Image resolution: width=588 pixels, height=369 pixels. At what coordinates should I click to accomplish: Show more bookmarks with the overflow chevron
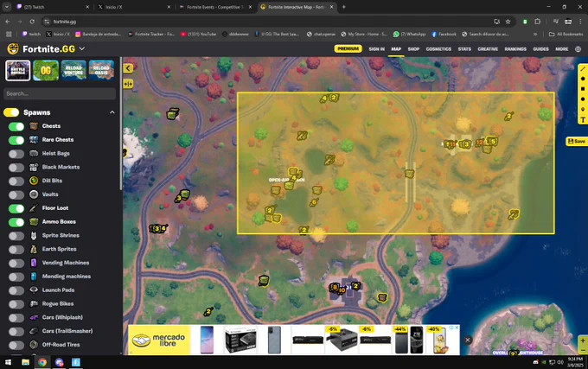535,34
